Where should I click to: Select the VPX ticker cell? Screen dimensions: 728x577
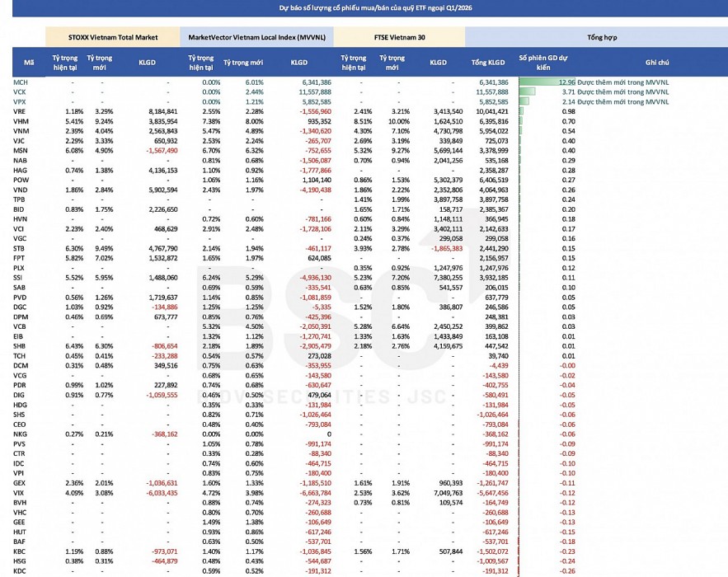click(x=21, y=101)
